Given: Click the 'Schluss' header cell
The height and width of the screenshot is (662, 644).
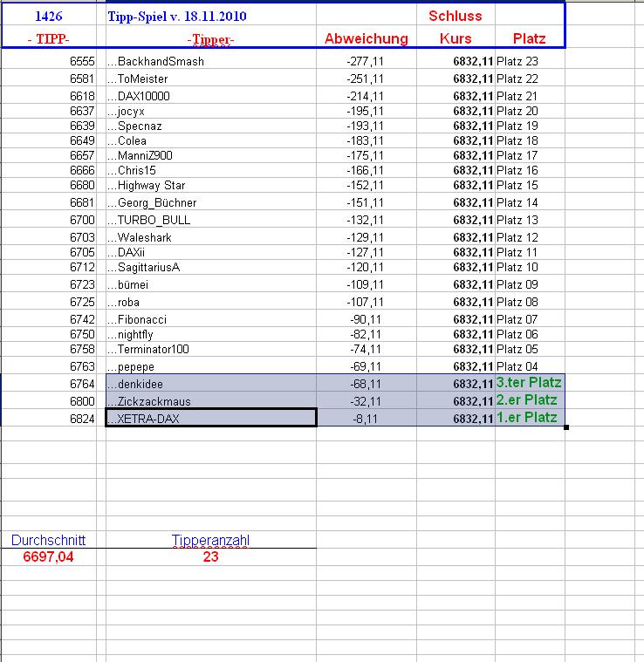Looking at the screenshot, I should click(456, 16).
